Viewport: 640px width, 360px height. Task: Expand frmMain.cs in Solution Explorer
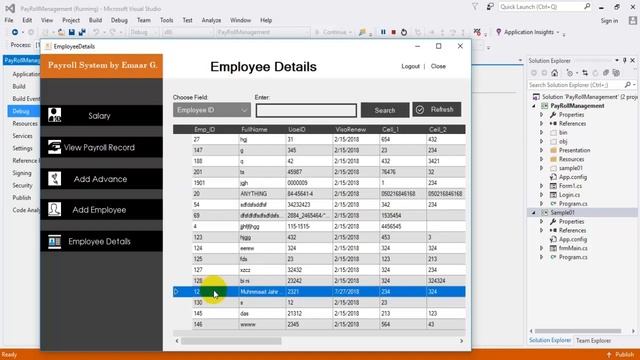point(542,248)
